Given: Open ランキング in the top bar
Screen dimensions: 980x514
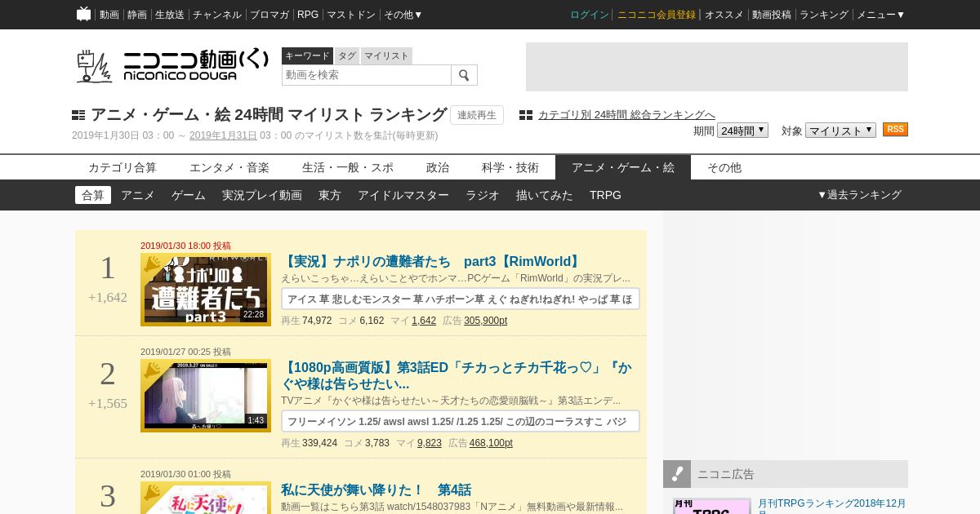Looking at the screenshot, I should click(824, 15).
